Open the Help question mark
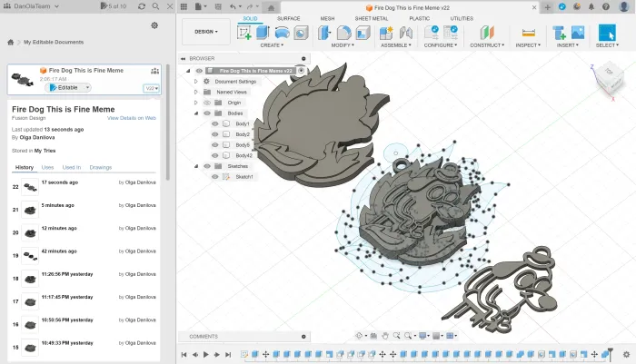 (x=606, y=7)
